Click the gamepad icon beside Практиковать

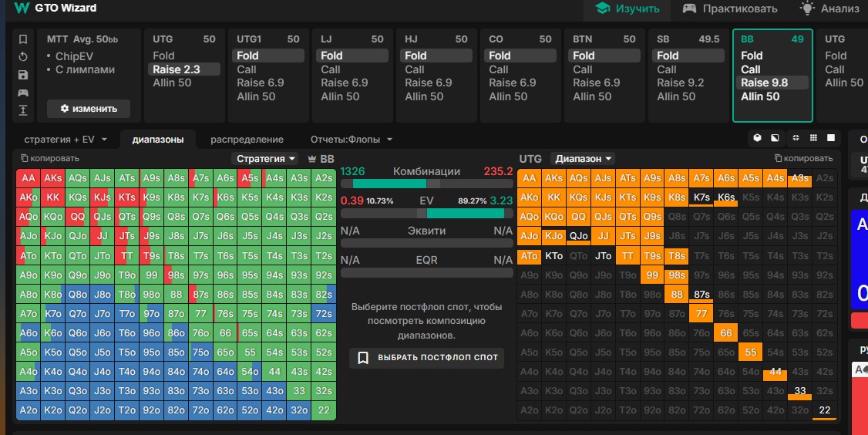[689, 8]
